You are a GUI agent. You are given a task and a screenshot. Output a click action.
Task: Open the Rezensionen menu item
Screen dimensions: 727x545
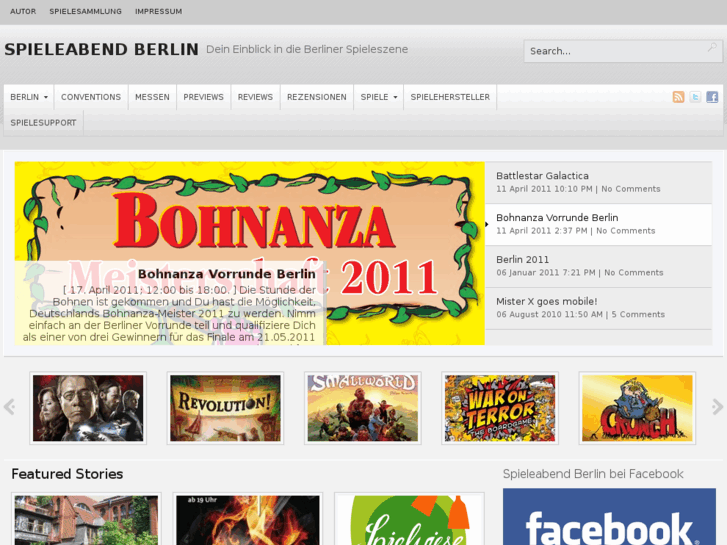pos(317,97)
